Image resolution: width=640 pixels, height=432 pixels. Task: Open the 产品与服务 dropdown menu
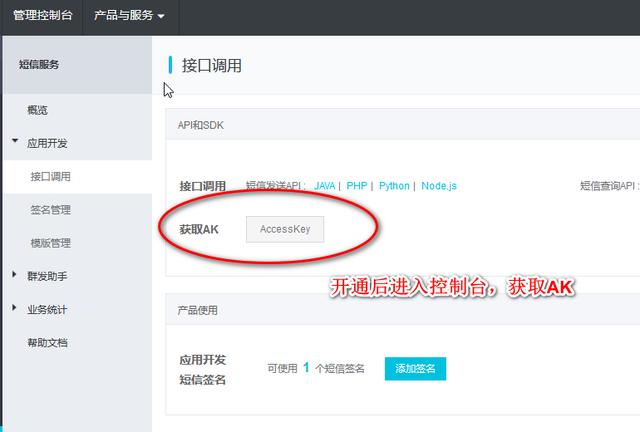129,17
